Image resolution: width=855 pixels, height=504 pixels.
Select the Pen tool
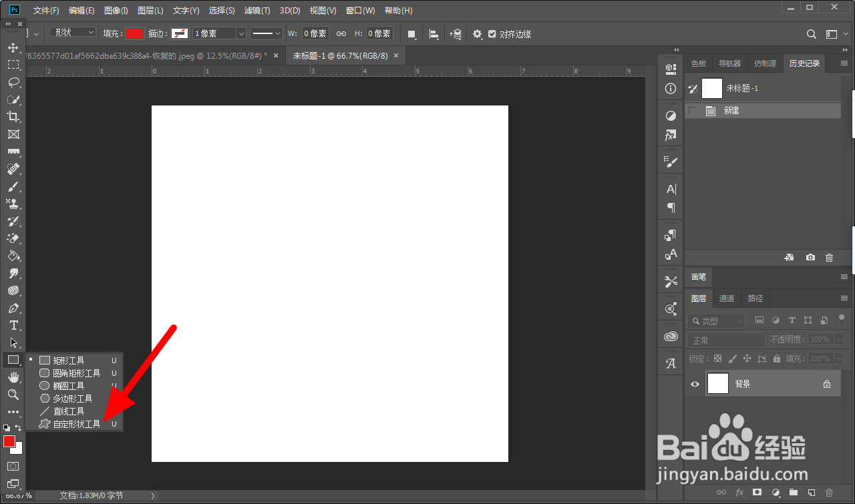(13, 308)
